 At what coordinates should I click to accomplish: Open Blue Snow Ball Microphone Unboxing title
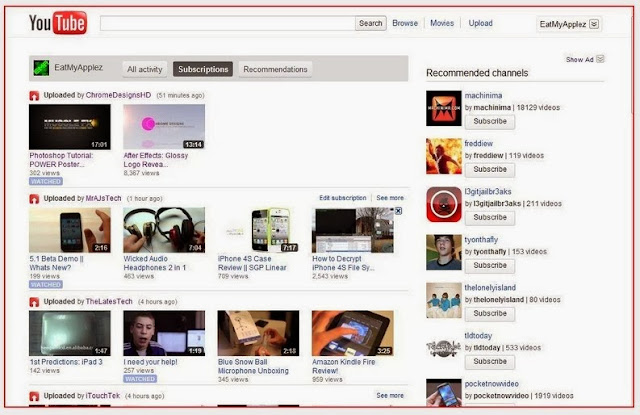click(253, 366)
